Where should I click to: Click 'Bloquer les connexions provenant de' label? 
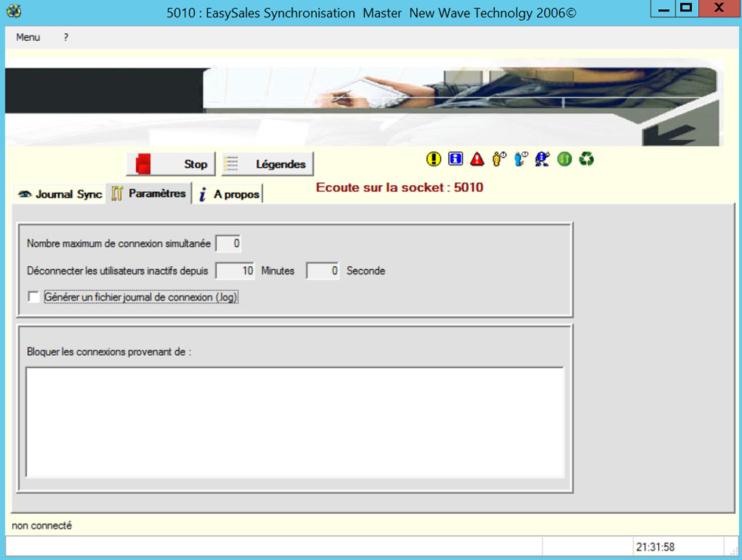coord(109,351)
